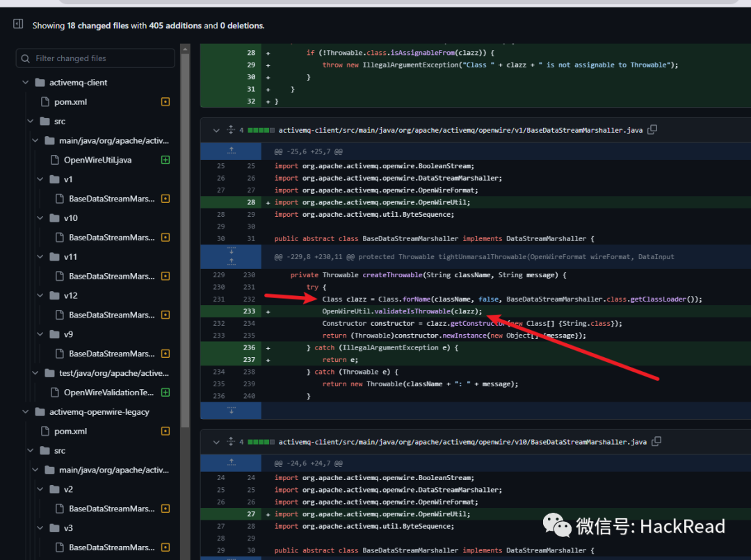Open BaseDataStreamMars... file under v2
Image resolution: width=751 pixels, height=560 pixels.
[111, 509]
